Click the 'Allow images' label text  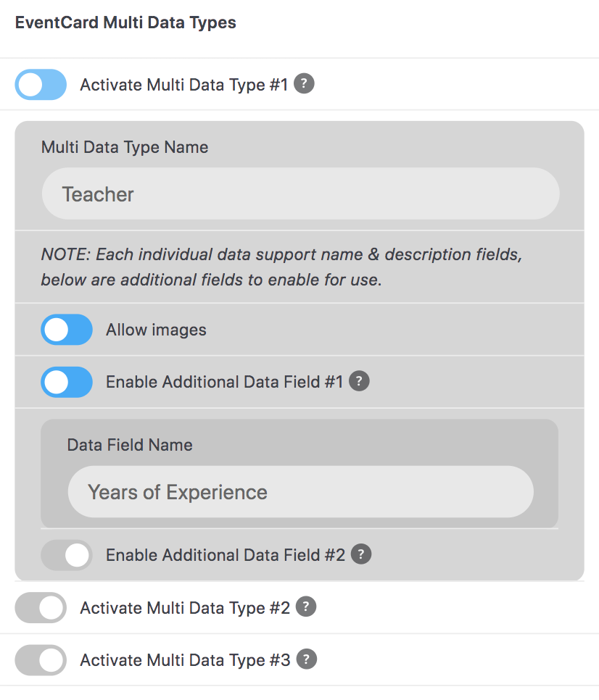point(156,330)
